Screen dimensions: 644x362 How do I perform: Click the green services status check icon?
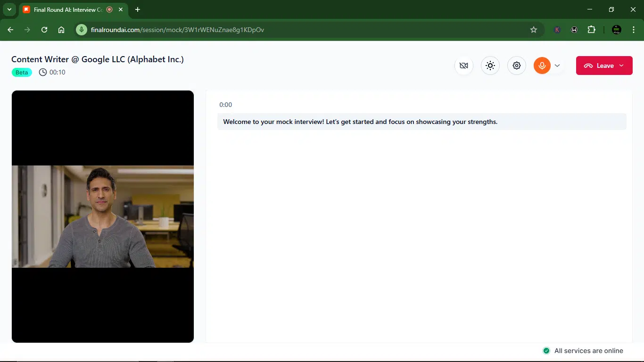click(546, 351)
